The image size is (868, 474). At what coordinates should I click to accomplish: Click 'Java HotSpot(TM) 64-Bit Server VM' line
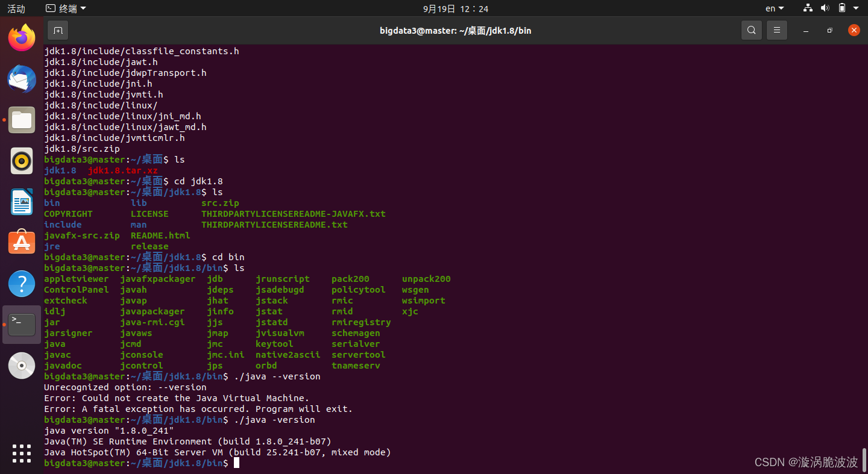[x=218, y=452]
